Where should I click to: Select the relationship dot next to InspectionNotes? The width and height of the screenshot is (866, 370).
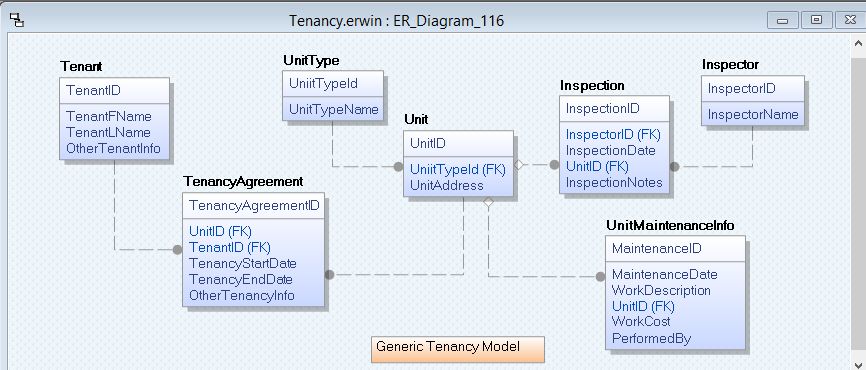(x=674, y=166)
